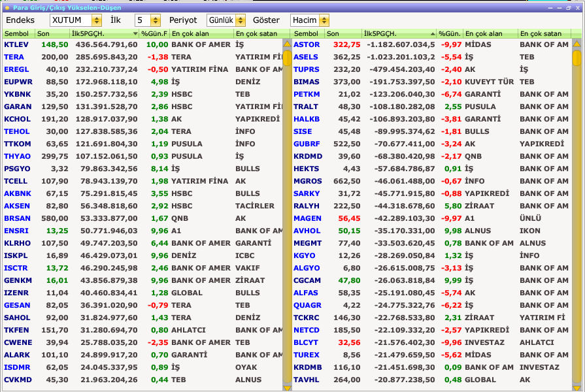The width and height of the screenshot is (585, 392).
Task: Select TCELL symbol row
Action: 143,181
